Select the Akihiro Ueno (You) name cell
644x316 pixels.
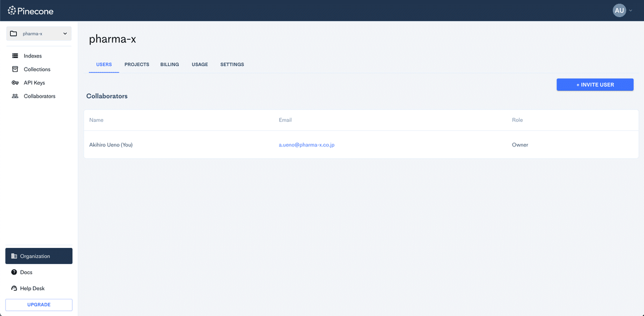111,145
